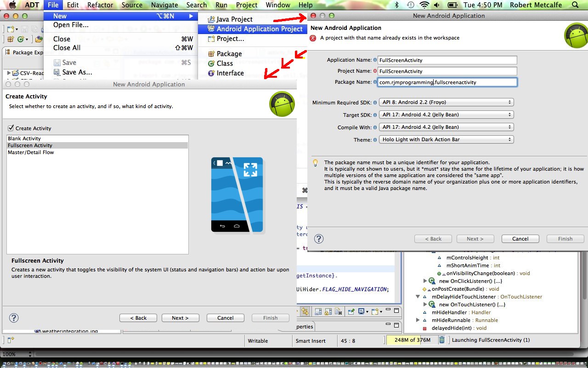Click the Interface icon in New submenu
Screen dimensions: 588x368
211,73
